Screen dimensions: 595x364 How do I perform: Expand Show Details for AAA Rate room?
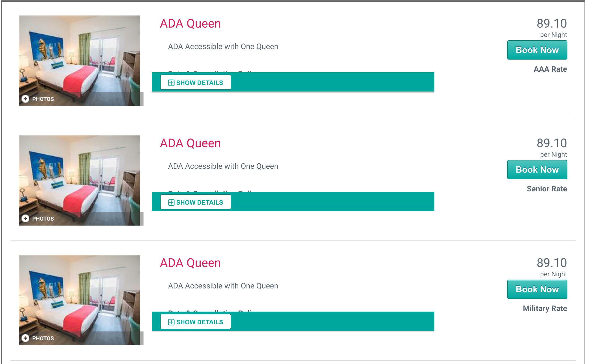(196, 82)
